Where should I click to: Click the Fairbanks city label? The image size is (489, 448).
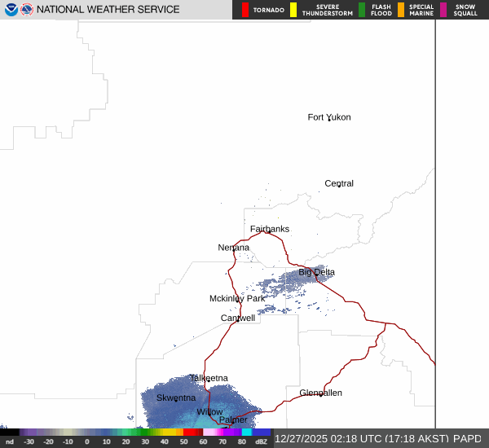[269, 229]
